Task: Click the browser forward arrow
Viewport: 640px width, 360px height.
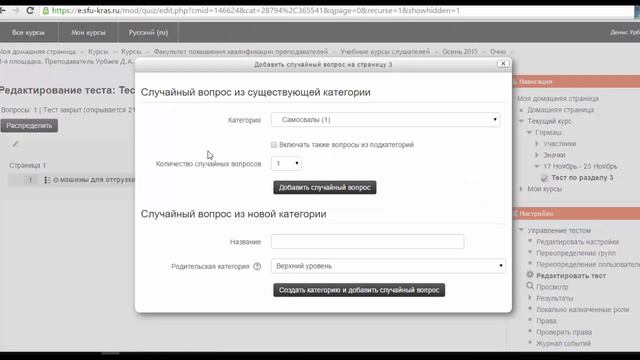Action: pyautogui.click(x=16, y=10)
